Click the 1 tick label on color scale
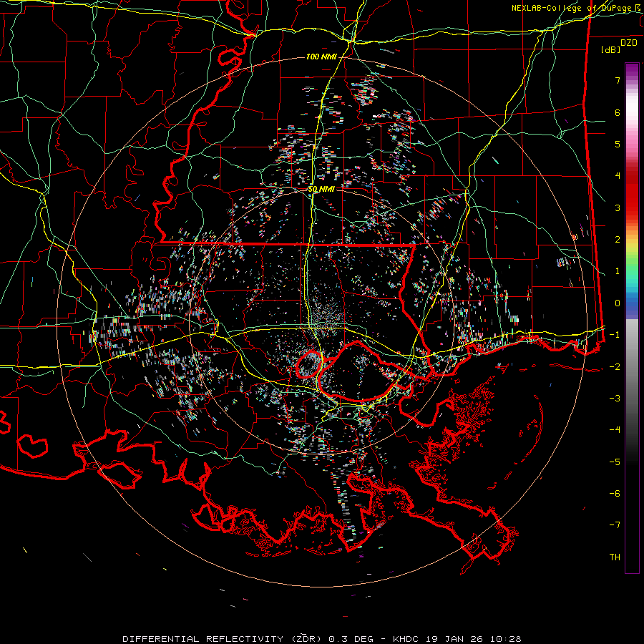The height and width of the screenshot is (644, 644). click(x=618, y=271)
